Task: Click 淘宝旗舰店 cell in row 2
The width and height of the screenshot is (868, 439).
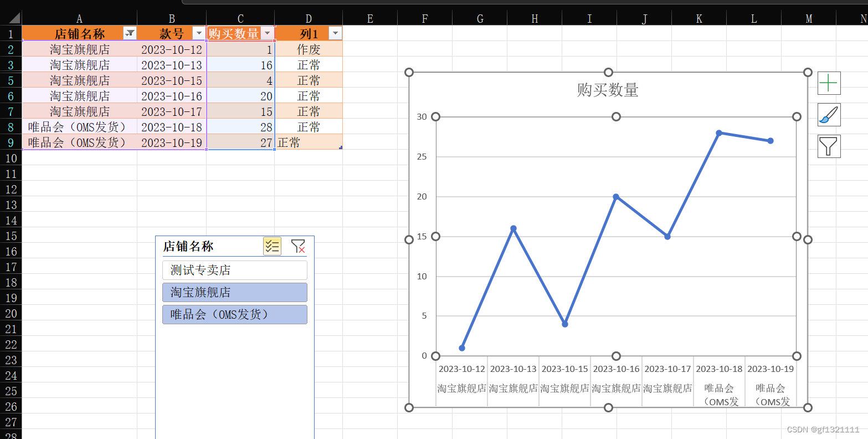Action: pyautogui.click(x=79, y=49)
